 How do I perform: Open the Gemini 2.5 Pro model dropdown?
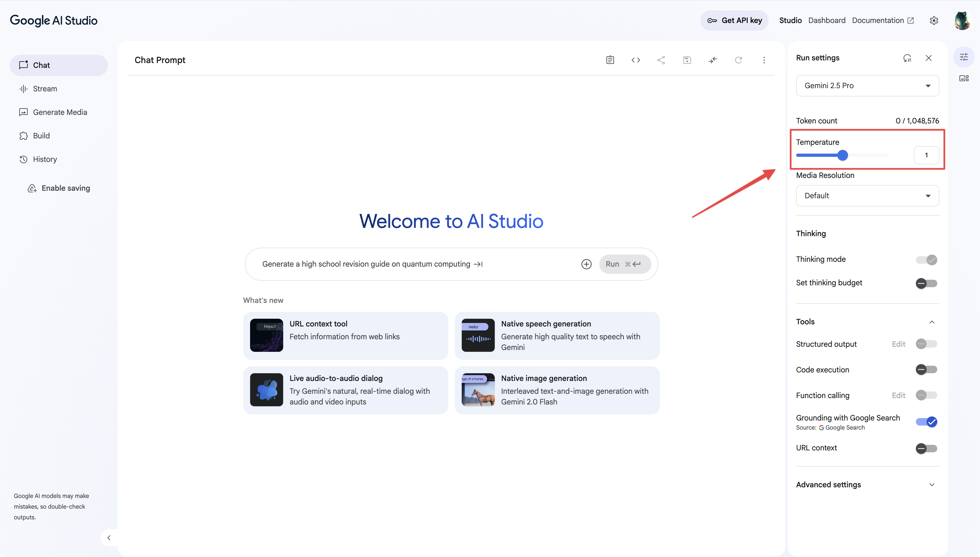tap(867, 86)
